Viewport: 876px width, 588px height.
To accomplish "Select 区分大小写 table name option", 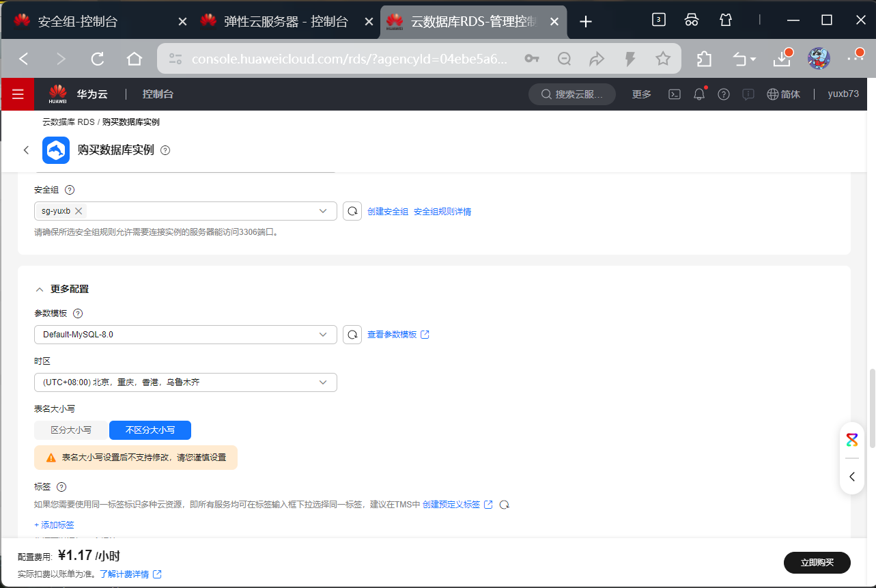I will click(x=71, y=430).
